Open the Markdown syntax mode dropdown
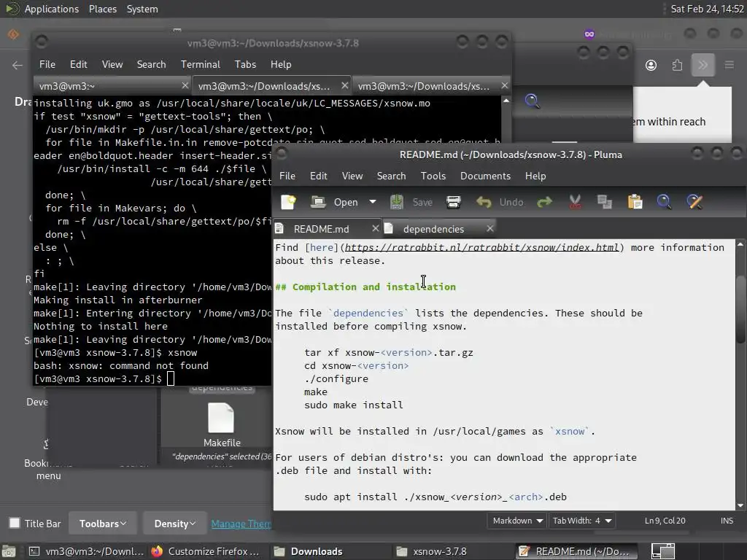Screen dimensions: 747x560 coord(517,521)
